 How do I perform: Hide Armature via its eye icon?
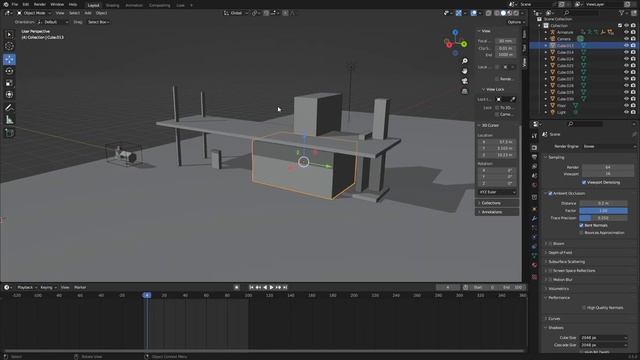click(626, 32)
